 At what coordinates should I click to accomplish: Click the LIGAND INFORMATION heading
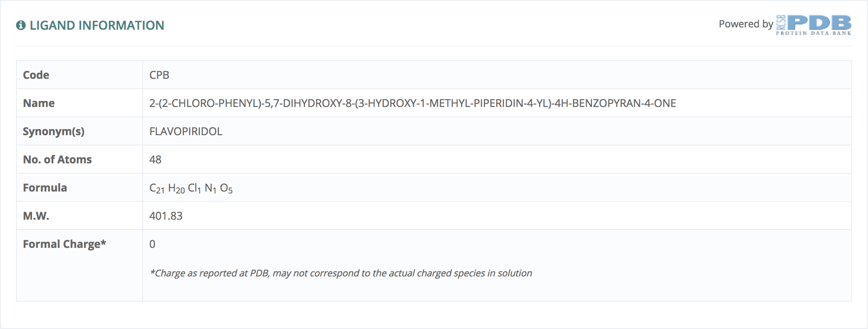coord(97,25)
